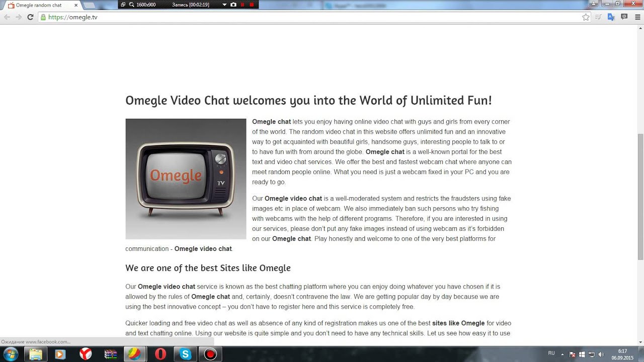The image size is (644, 362).
Task: Click the green padlock security icon
Action: pos(43,17)
